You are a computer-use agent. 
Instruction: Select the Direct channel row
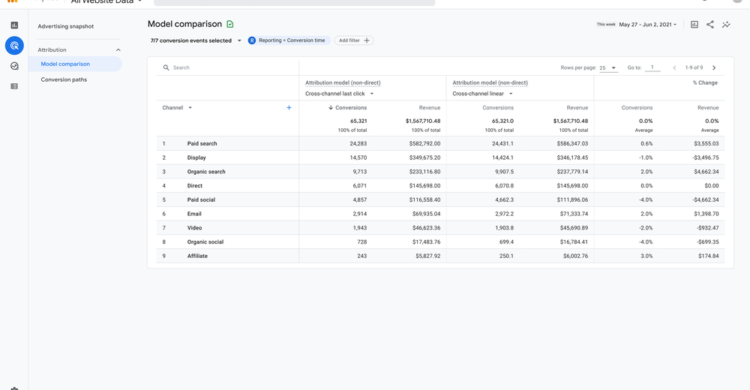(x=441, y=186)
